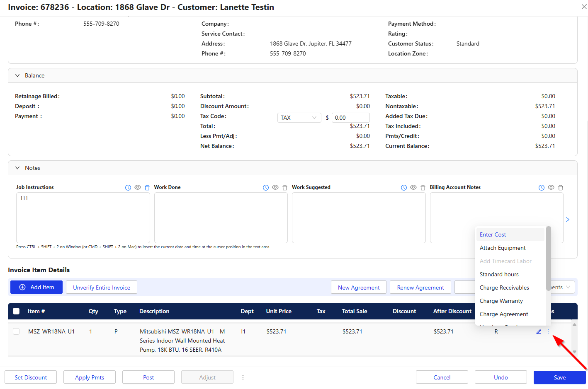
Task: Collapse the Notes section
Action: (x=17, y=168)
